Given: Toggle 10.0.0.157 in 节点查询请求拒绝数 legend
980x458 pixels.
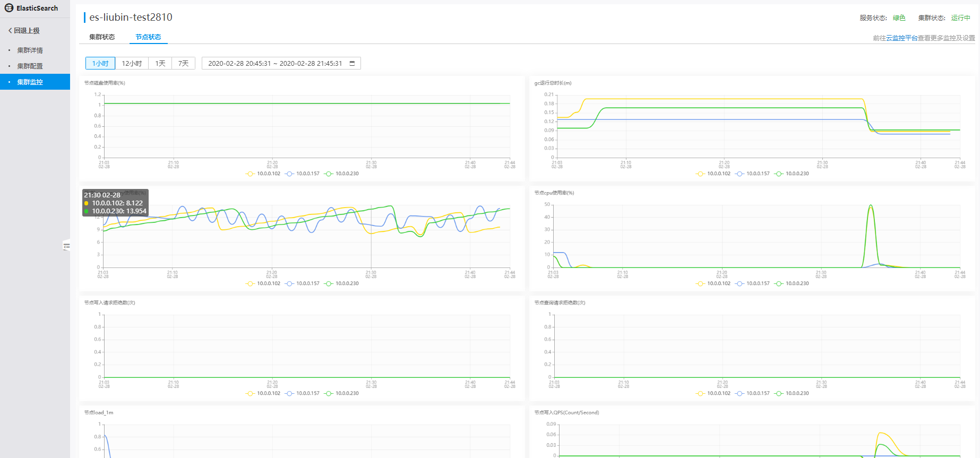Looking at the screenshot, I should point(753,393).
